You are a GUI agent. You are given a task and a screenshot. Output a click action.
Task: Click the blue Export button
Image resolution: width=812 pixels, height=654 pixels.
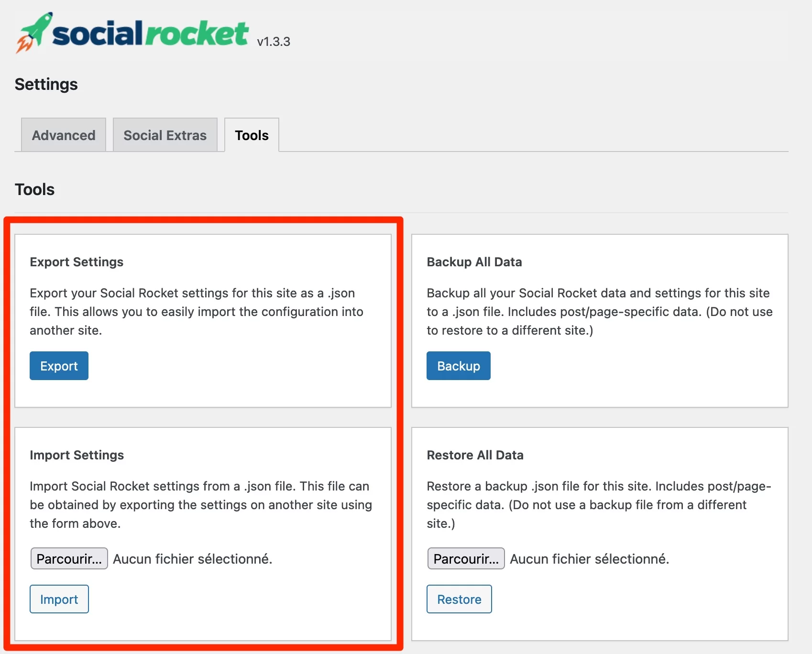[59, 366]
